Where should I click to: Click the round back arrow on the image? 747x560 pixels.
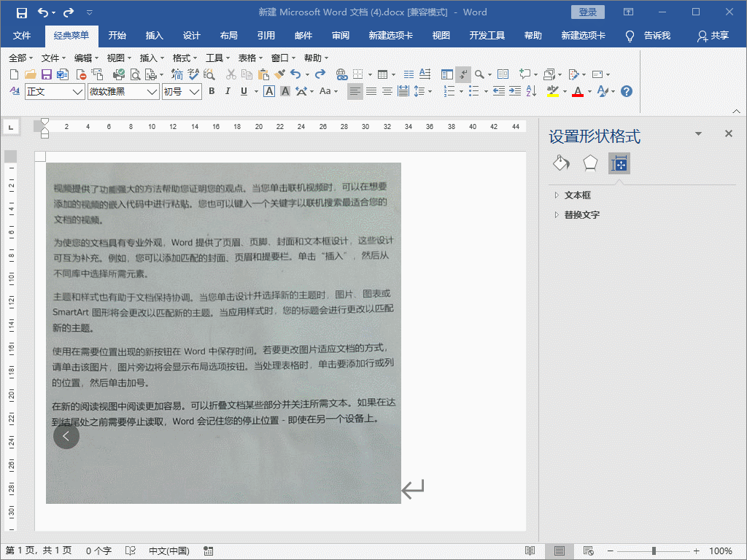(66, 436)
